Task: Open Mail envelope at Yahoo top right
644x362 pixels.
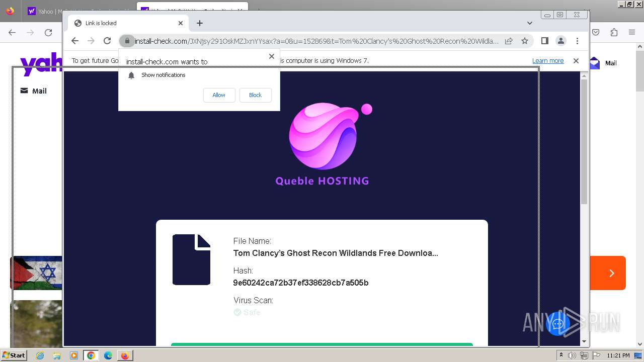Action: coord(603,63)
